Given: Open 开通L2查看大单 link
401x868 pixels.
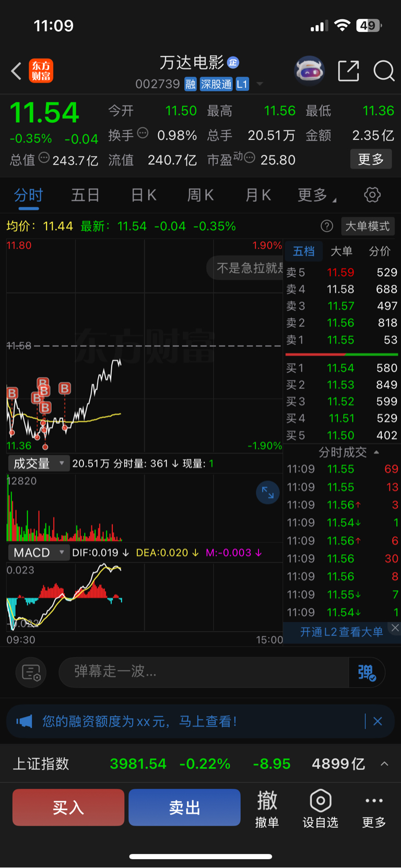Looking at the screenshot, I should coord(341,632).
